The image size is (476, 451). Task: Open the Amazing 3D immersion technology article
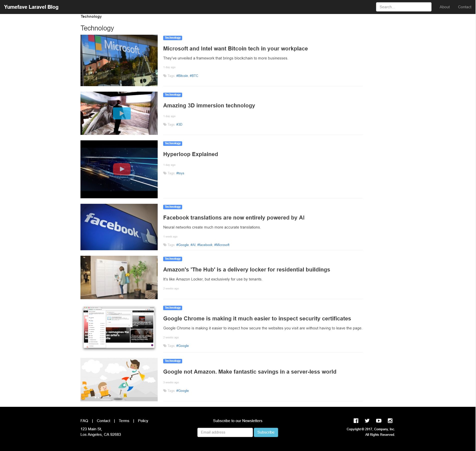pyautogui.click(x=209, y=106)
